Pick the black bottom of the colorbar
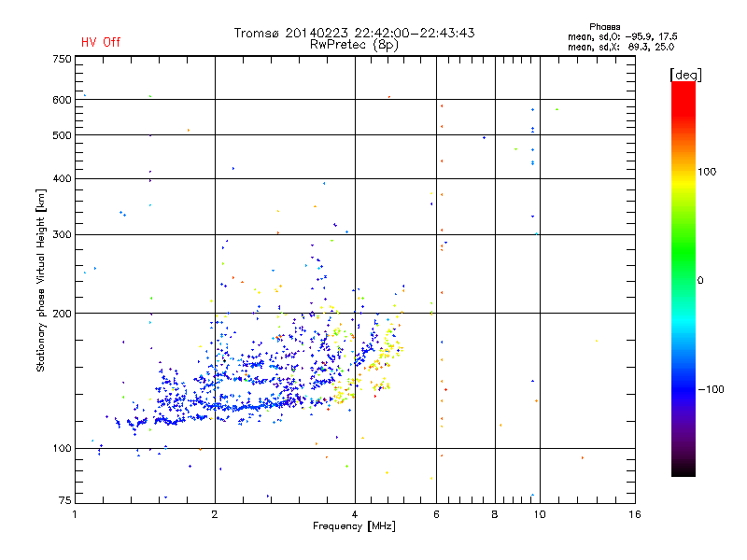Screen dimensions: 747x560 pos(684,471)
